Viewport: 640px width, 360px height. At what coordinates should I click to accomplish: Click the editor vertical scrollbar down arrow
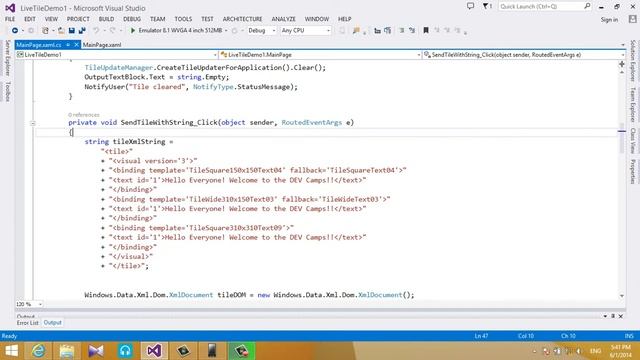(x=622, y=296)
